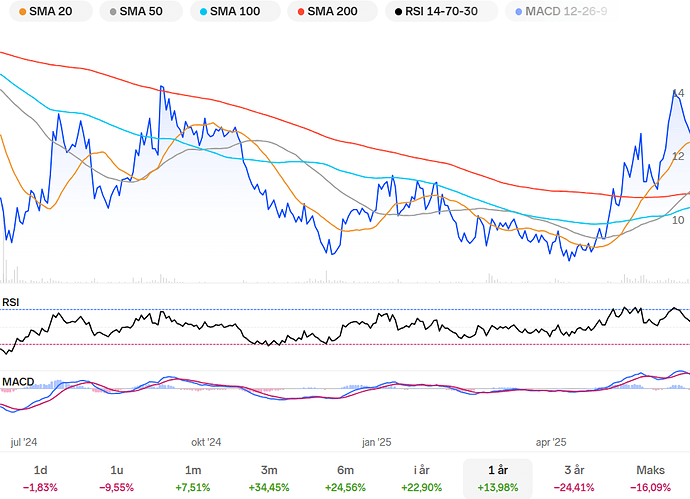Toggle the RSI 14-70-30 indicator
Viewport: 690px width, 499px height.
click(x=442, y=12)
